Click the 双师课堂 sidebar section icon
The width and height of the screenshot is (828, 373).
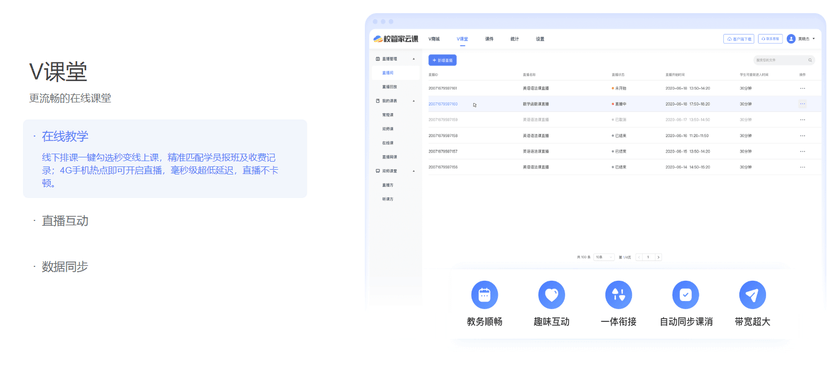[378, 171]
